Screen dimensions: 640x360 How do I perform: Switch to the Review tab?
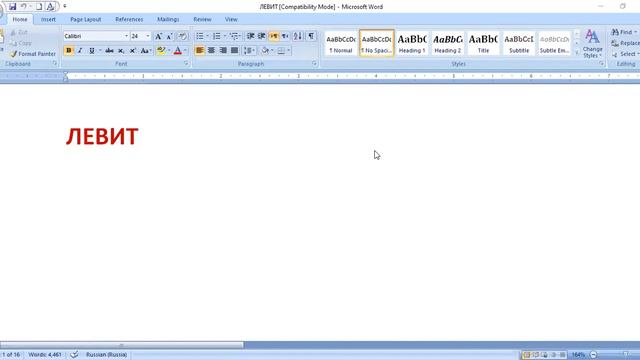point(202,19)
